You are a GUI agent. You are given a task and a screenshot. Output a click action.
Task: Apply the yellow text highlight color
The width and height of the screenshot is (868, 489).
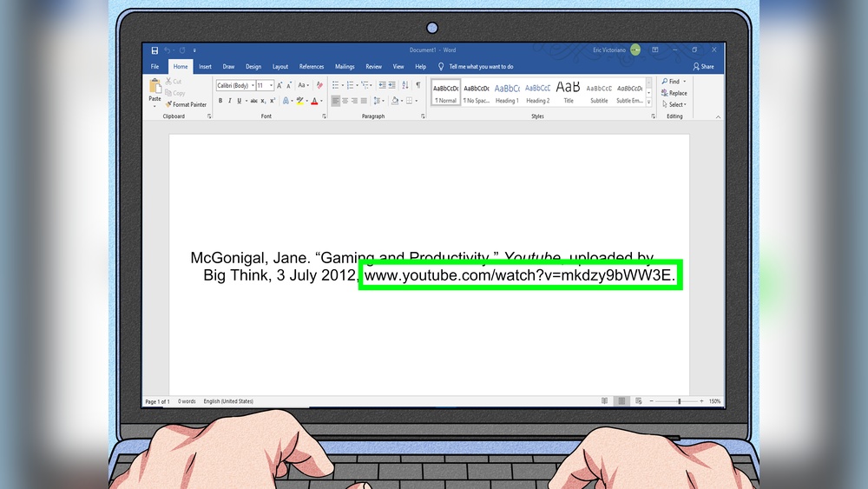coord(299,101)
